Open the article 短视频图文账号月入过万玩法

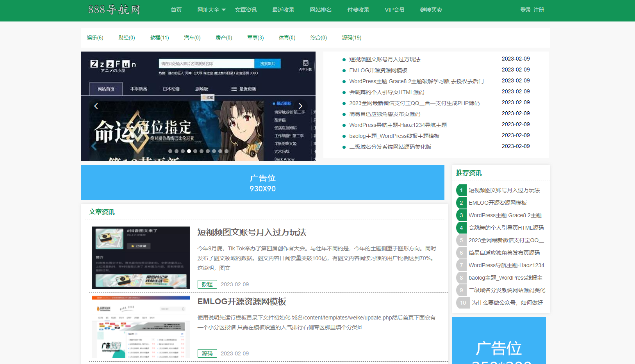pos(252,232)
